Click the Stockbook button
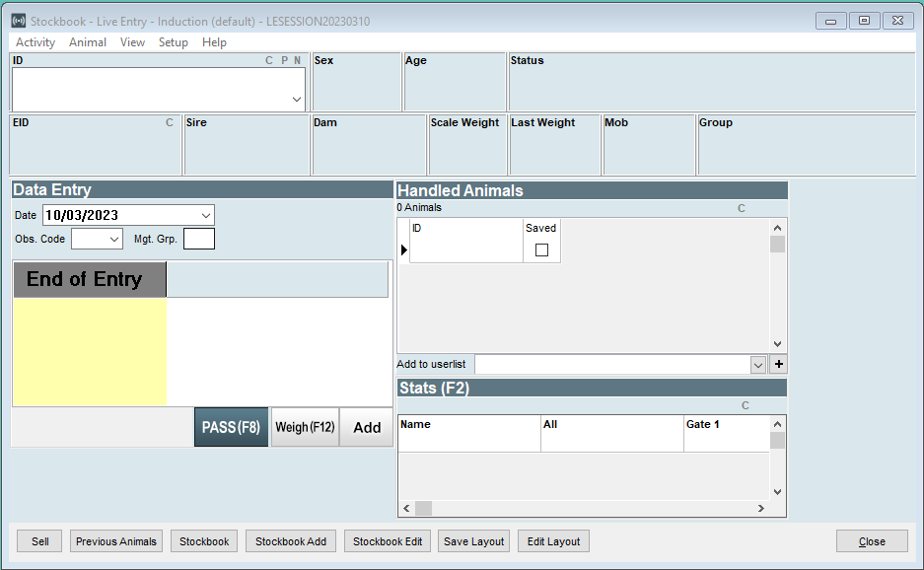Viewport: 924px width, 570px height. point(204,541)
